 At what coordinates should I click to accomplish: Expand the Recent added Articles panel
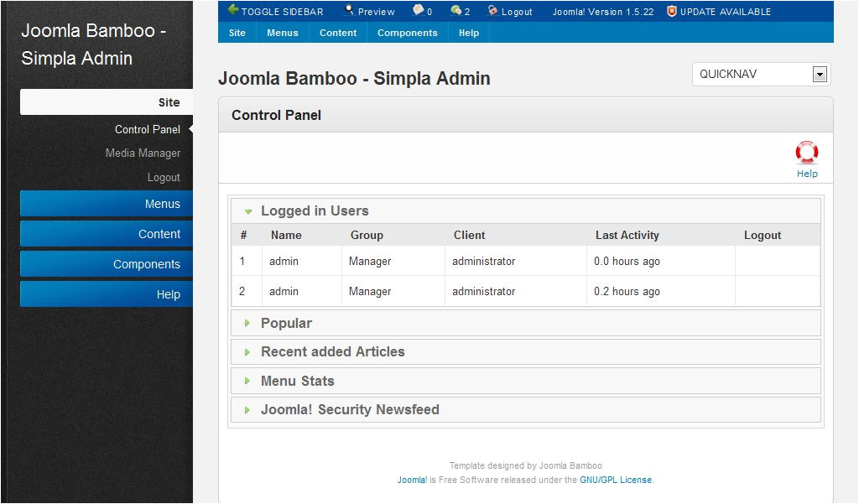pos(526,351)
